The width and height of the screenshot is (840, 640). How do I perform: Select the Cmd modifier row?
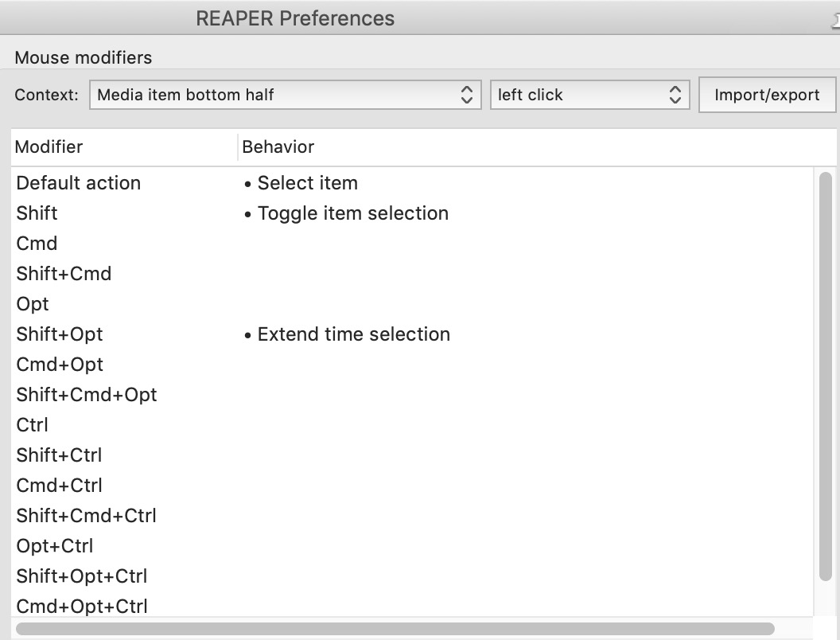(411, 244)
